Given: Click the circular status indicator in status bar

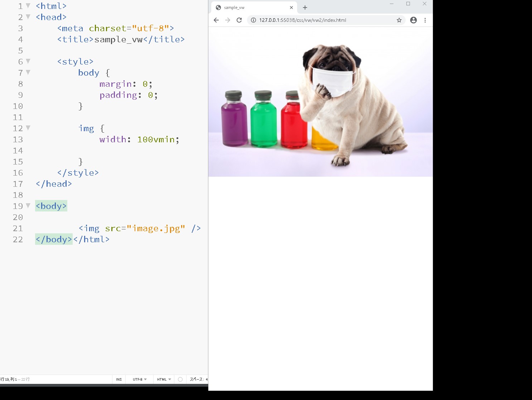Looking at the screenshot, I should (180, 379).
